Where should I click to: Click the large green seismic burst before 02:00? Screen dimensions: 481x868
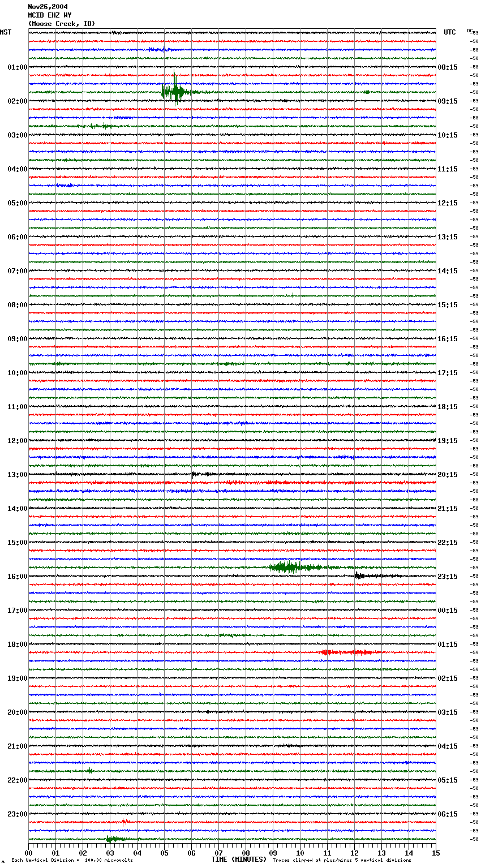175,91
